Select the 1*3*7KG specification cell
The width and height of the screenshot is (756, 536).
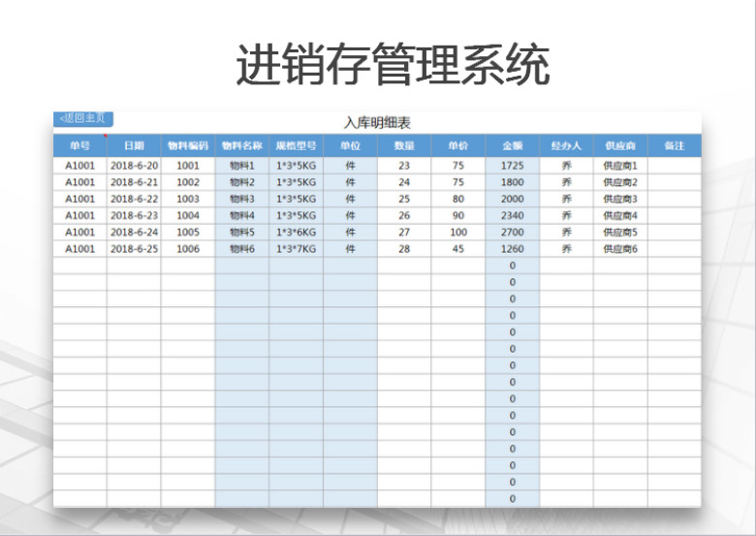(x=296, y=249)
